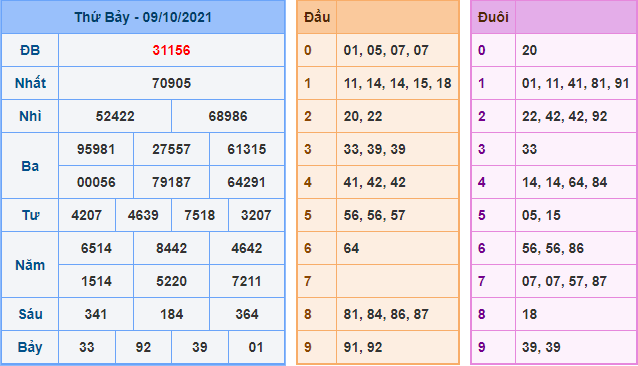638x366 pixels.
Task: Select Đuôi row 0 value '20'
Action: pos(529,50)
